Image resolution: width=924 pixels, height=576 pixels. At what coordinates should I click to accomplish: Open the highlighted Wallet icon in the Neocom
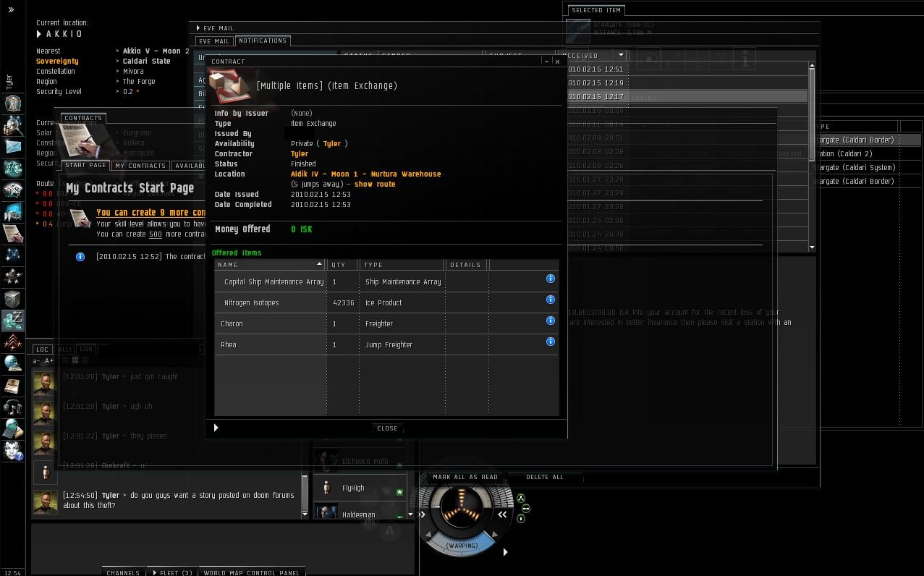pyautogui.click(x=12, y=320)
